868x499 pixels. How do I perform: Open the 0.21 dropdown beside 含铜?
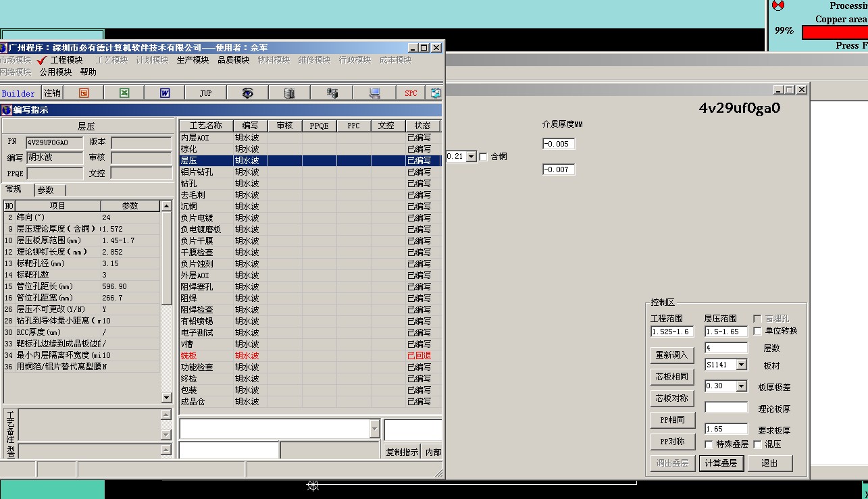point(471,157)
